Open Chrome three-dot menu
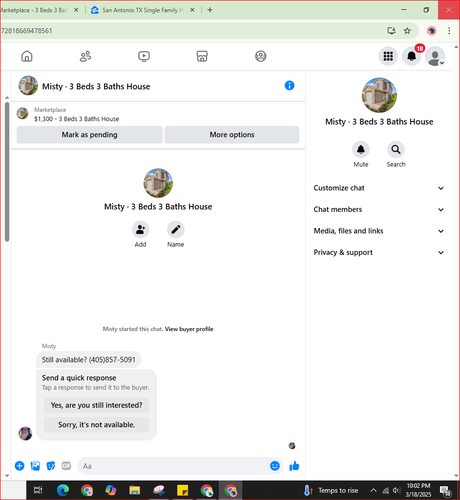Screen dimensions: 460x500 pyautogui.click(x=449, y=31)
